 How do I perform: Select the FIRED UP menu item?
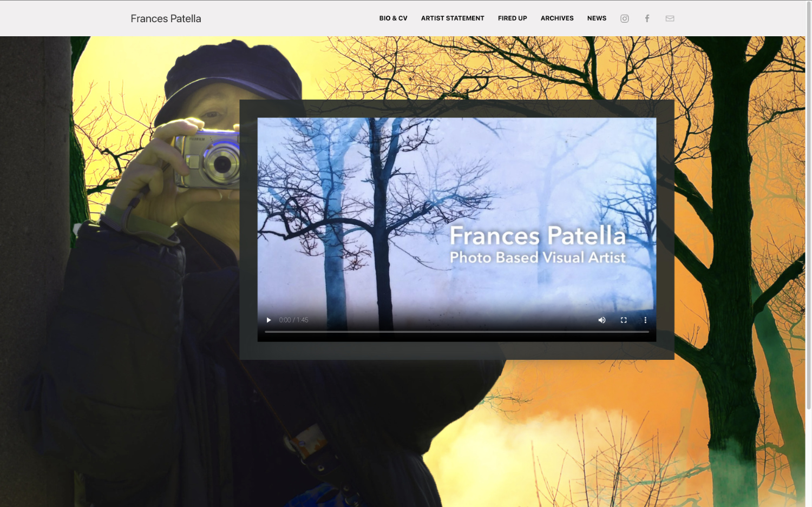(512, 18)
